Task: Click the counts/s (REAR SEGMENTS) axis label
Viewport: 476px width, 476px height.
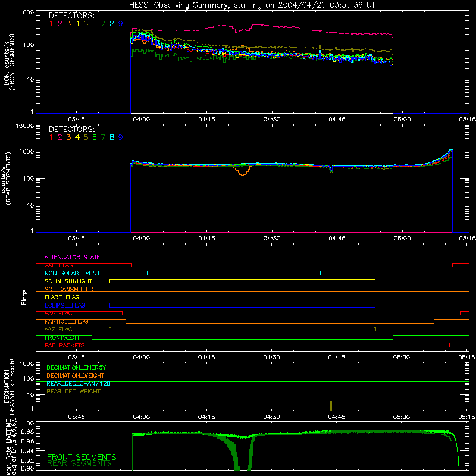Action: pos(7,178)
